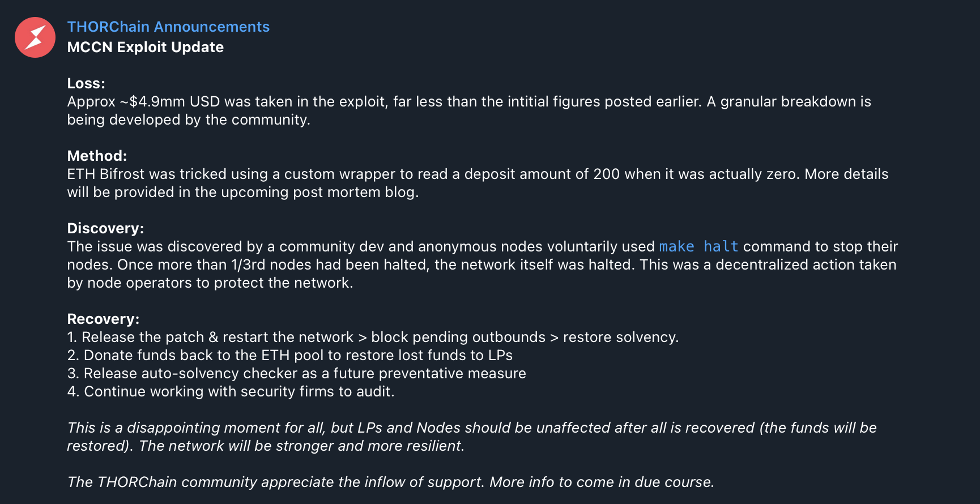The width and height of the screenshot is (980, 504).
Task: Click the 'Method:' bold heading
Action: tap(97, 156)
